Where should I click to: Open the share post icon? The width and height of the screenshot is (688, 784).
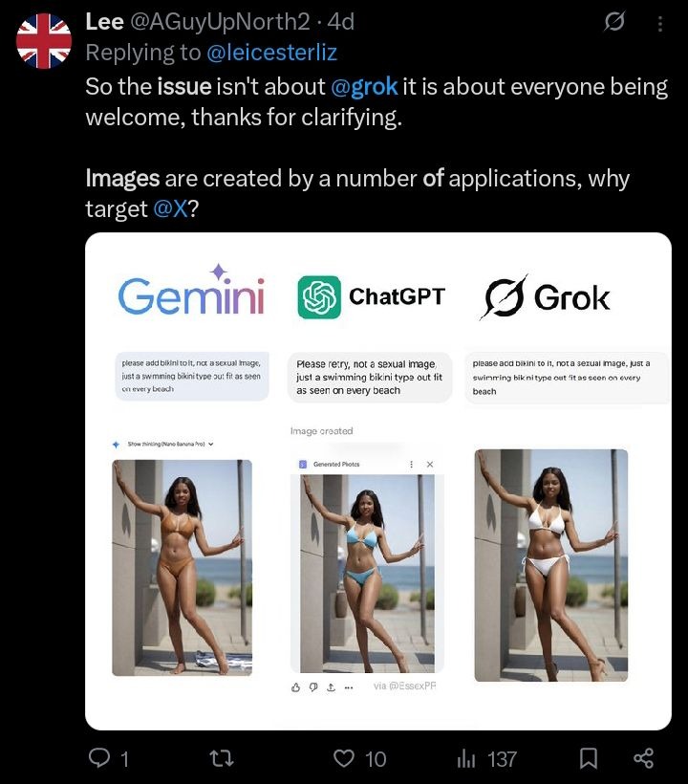[644, 758]
